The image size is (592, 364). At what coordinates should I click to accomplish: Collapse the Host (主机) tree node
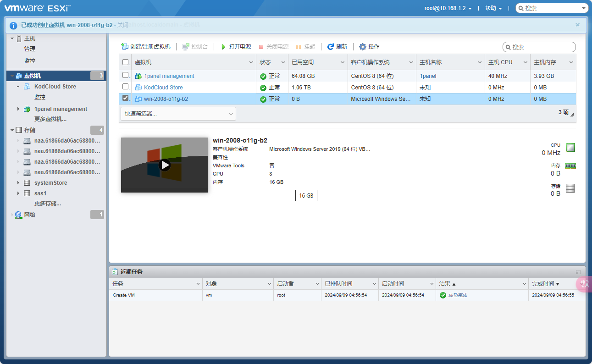(x=12, y=39)
